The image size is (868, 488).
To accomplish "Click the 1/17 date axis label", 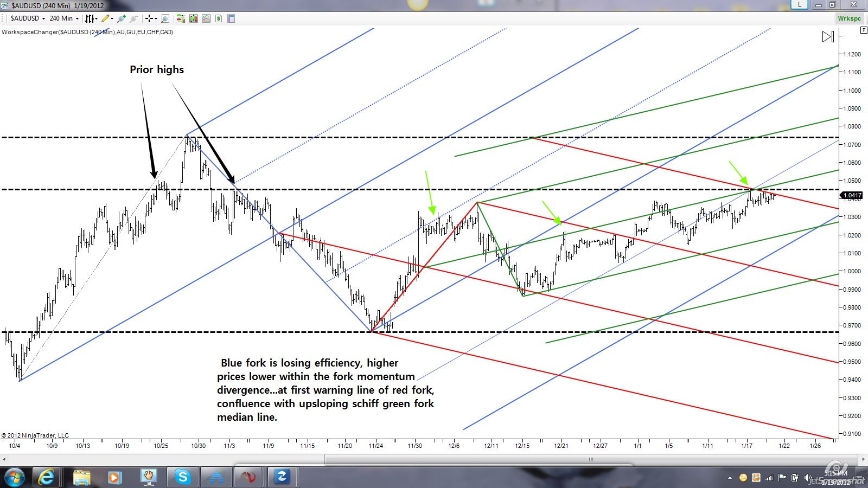I will pos(747,446).
